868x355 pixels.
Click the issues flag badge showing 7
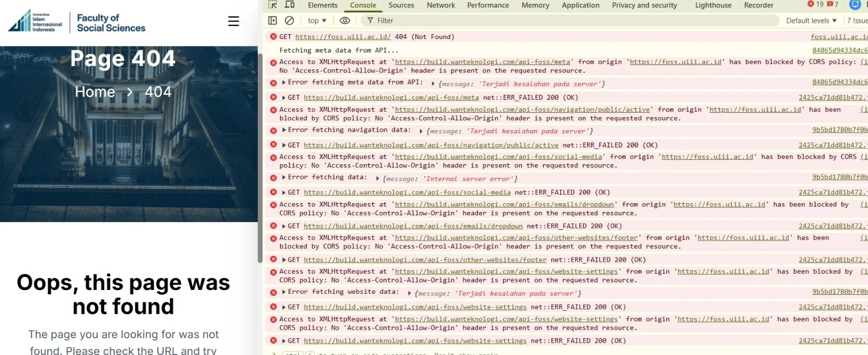833,4
